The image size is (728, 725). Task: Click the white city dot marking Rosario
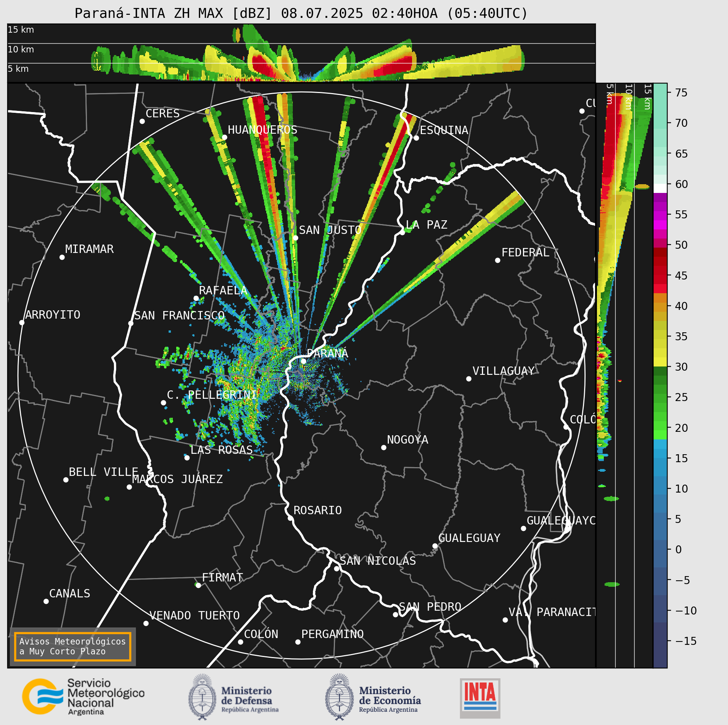click(290, 518)
